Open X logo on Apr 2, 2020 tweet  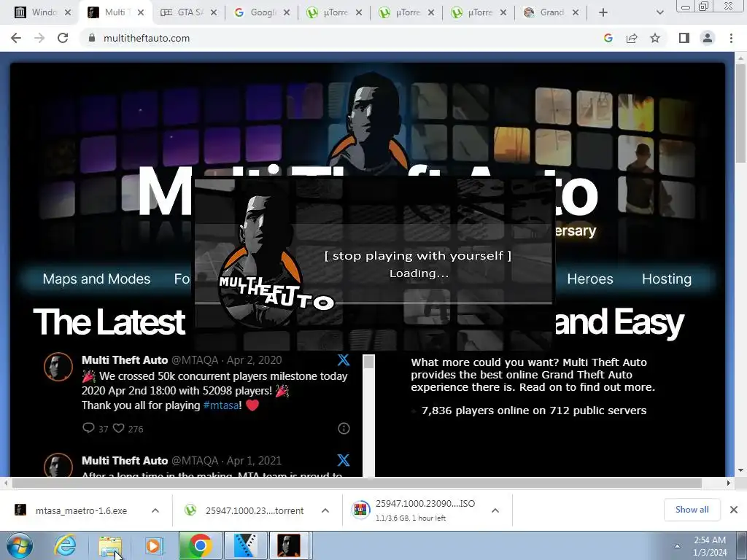344,360
